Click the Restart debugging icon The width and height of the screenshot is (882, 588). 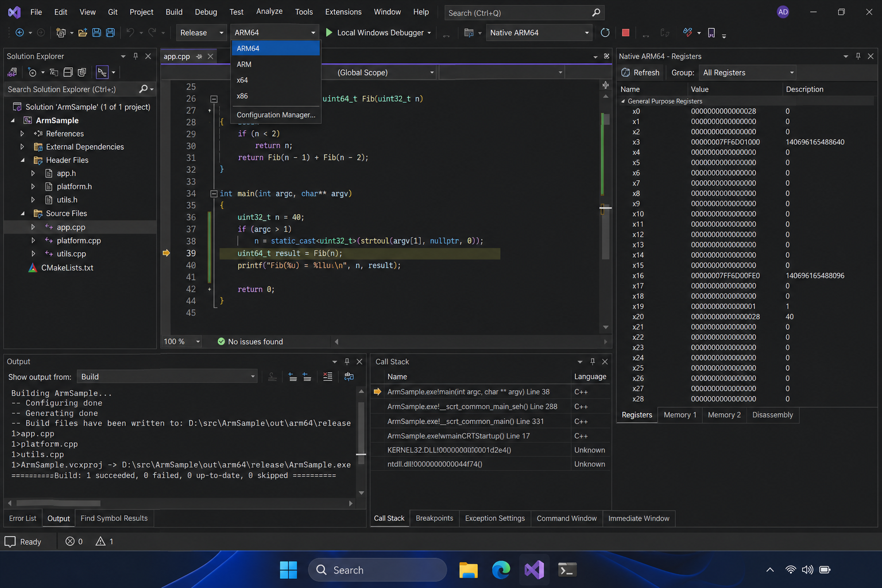[x=605, y=33]
